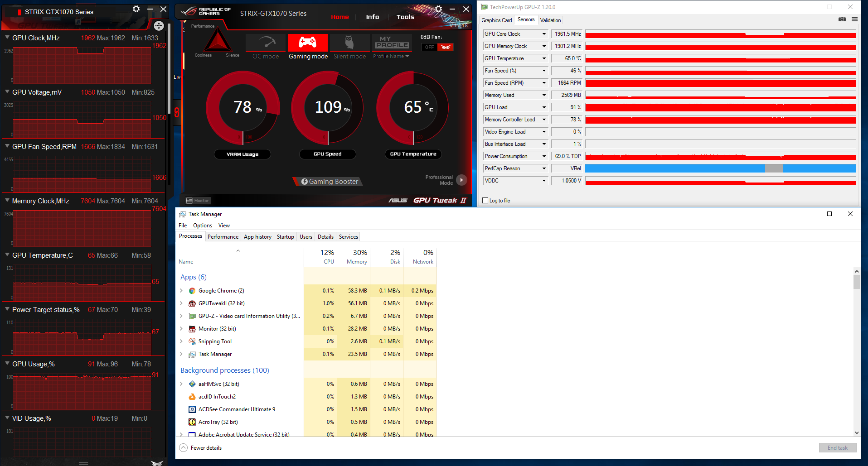Activate Gaming mode controller icon
The width and height of the screenshot is (868, 466).
point(308,43)
